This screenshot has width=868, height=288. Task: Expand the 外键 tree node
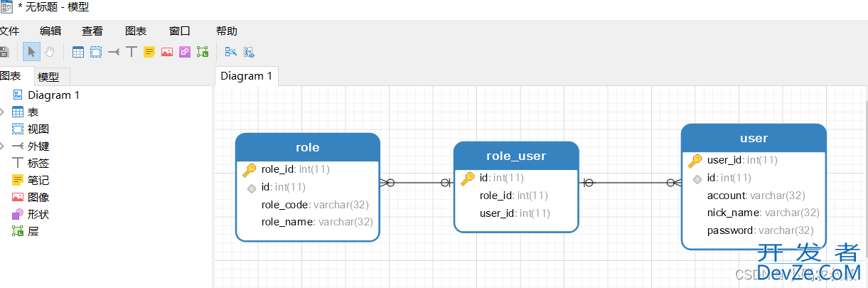coord(2,146)
